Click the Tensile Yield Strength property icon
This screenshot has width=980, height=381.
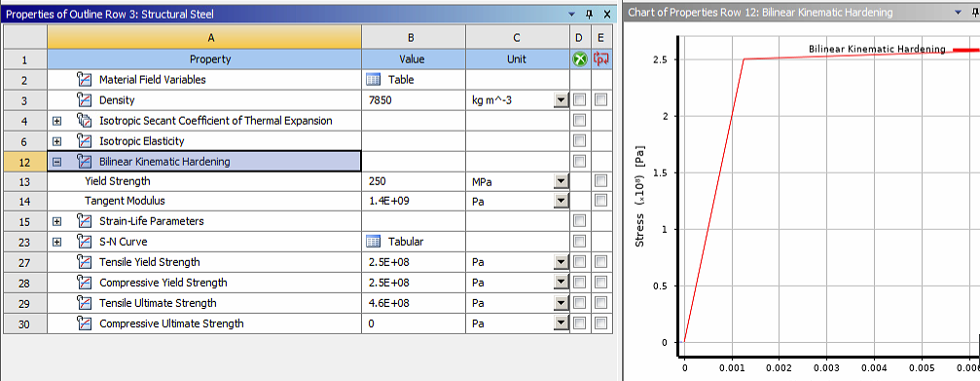84,262
